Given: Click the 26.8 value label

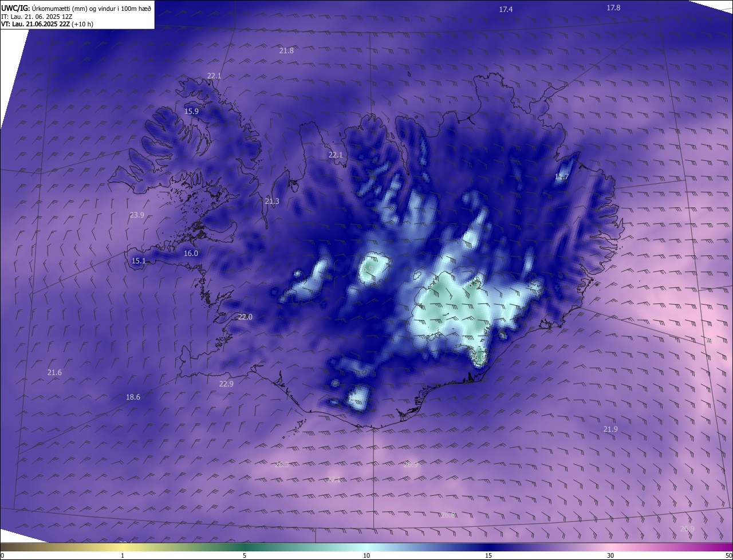Looking at the screenshot, I should click(448, 515).
